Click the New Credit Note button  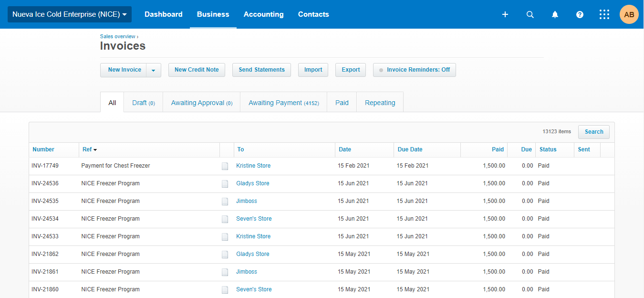pyautogui.click(x=197, y=70)
